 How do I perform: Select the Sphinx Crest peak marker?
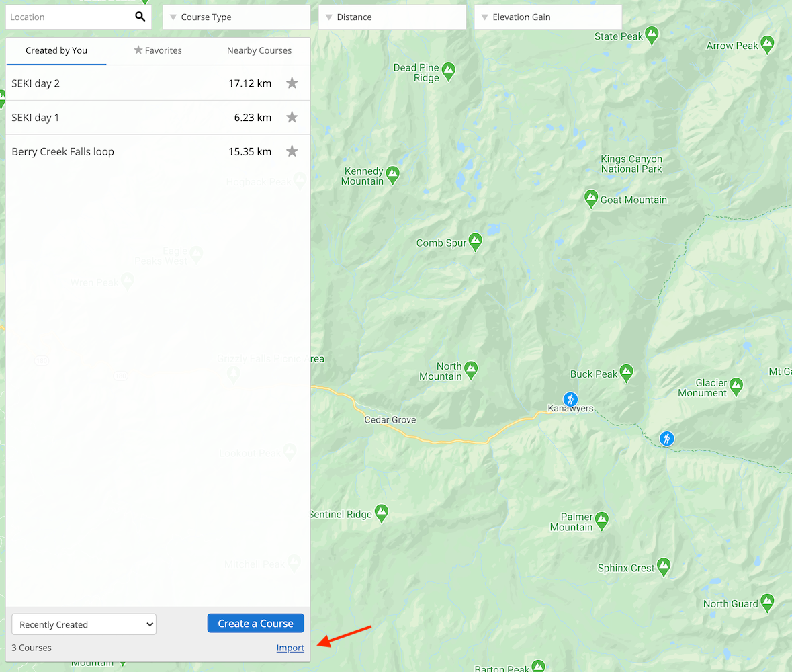tap(664, 566)
